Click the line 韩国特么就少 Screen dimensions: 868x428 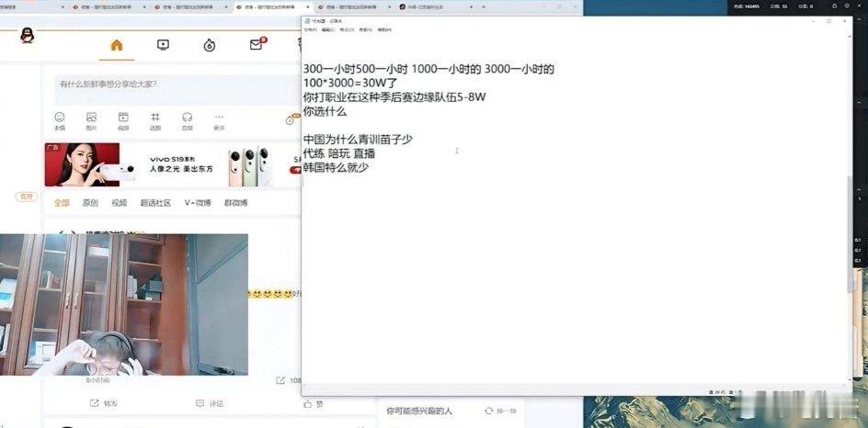point(336,167)
